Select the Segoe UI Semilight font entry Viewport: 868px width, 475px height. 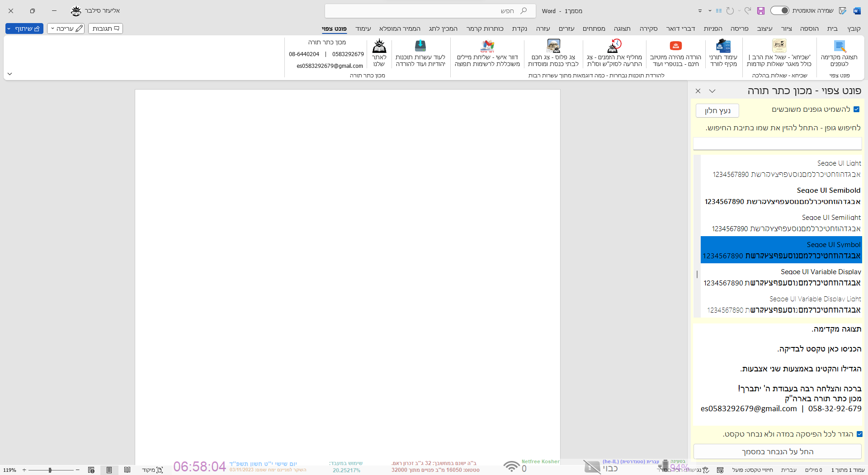(x=781, y=223)
